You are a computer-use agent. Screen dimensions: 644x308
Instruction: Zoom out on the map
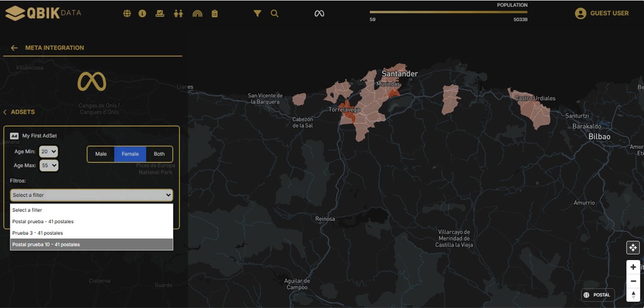pyautogui.click(x=633, y=281)
